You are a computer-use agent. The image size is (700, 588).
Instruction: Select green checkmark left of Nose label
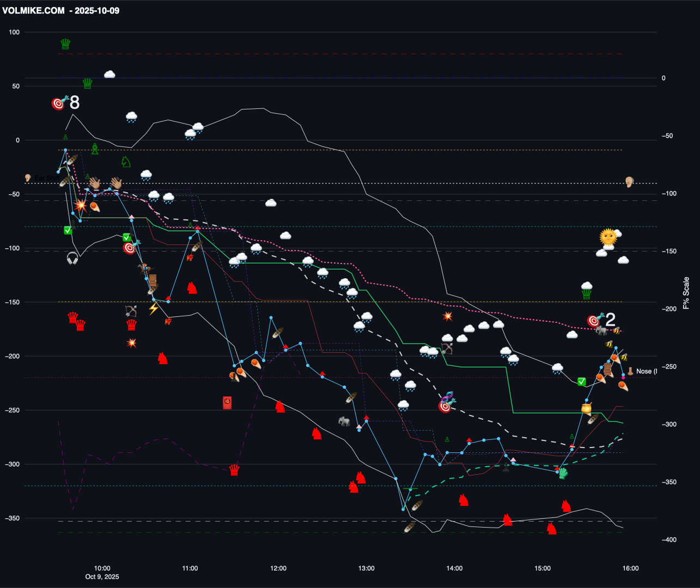pyautogui.click(x=582, y=382)
